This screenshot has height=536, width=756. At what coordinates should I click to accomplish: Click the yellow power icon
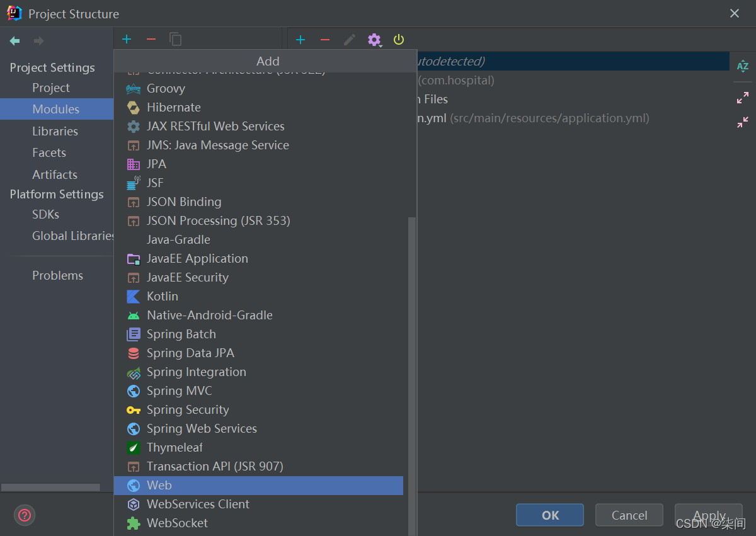[x=399, y=40]
